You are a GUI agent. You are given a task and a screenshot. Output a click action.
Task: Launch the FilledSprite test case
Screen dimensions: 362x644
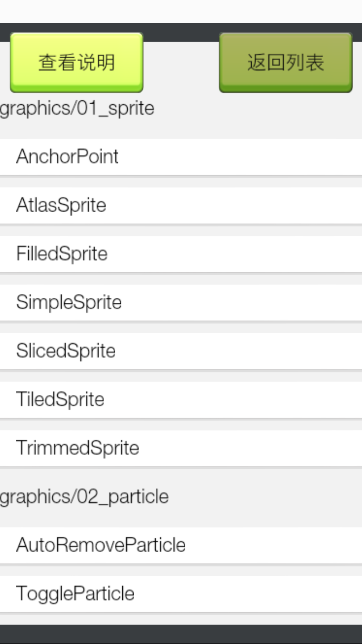pyautogui.click(x=62, y=254)
